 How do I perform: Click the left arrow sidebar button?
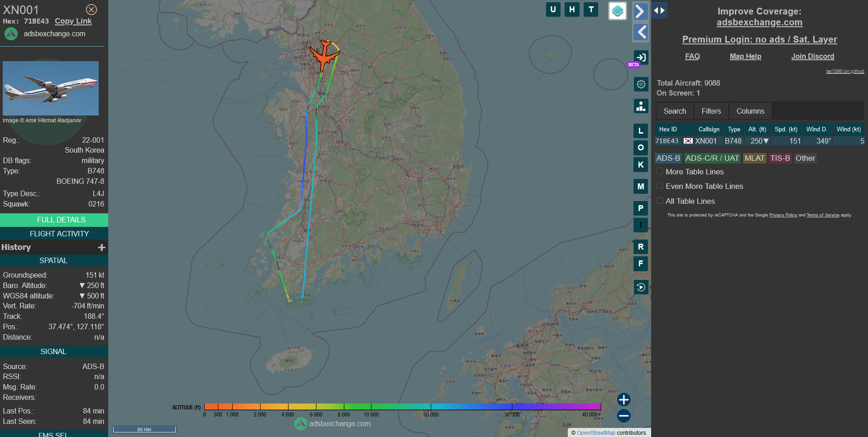tap(640, 32)
